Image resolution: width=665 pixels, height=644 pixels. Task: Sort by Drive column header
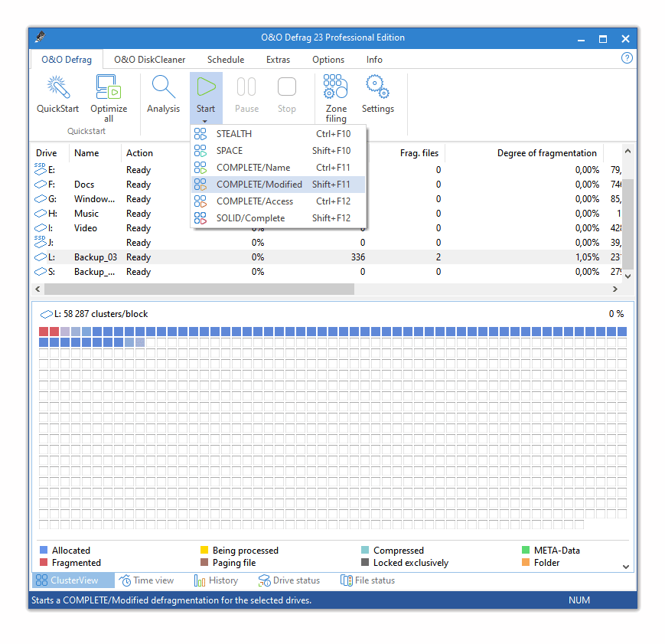46,153
